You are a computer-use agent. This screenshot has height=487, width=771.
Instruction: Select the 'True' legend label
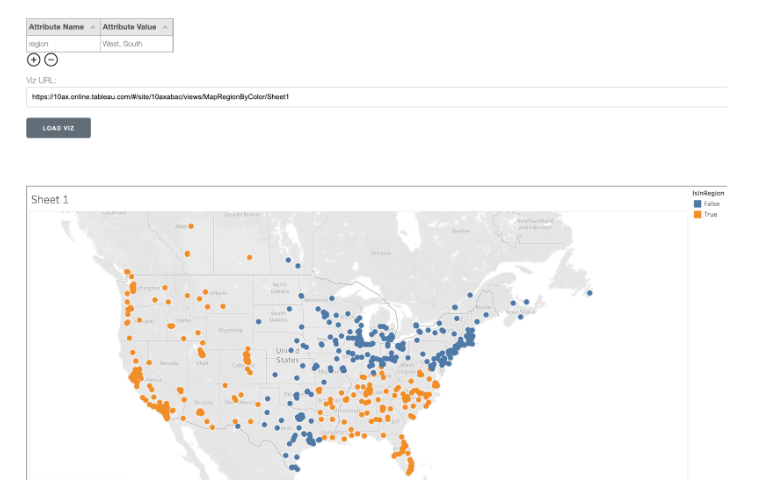click(710, 214)
